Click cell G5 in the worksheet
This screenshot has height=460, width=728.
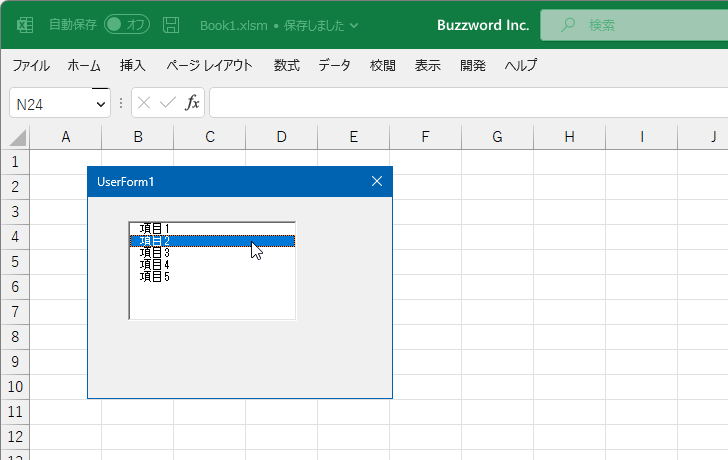coord(497,262)
